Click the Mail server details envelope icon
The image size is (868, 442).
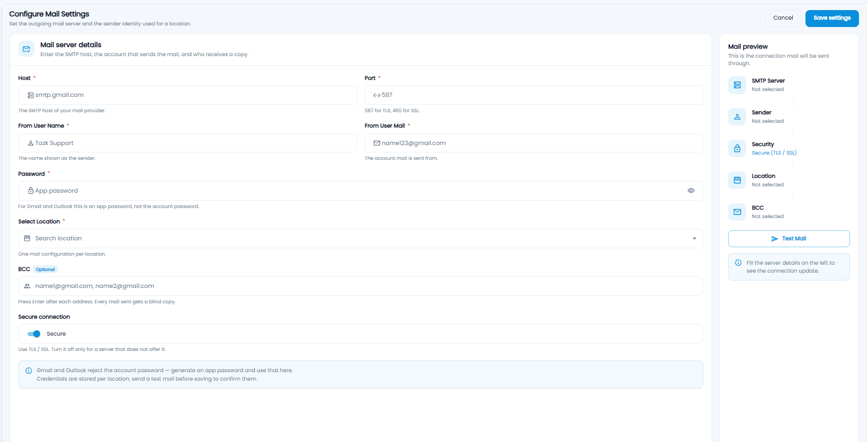pyautogui.click(x=26, y=49)
